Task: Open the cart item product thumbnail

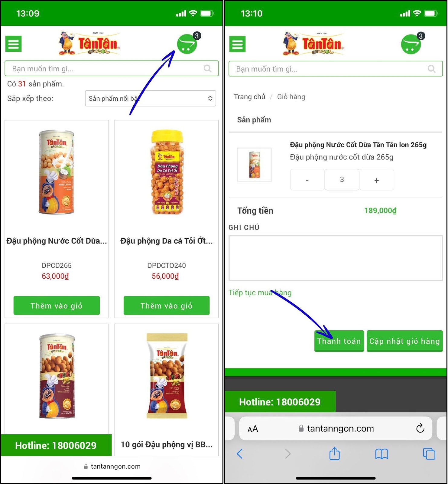Action: pyautogui.click(x=255, y=165)
